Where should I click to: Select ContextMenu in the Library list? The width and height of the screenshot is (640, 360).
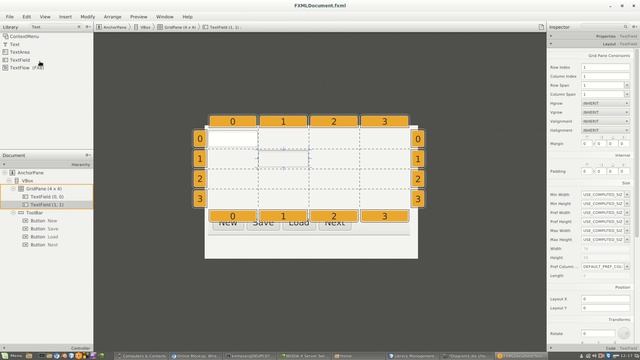pos(24,36)
